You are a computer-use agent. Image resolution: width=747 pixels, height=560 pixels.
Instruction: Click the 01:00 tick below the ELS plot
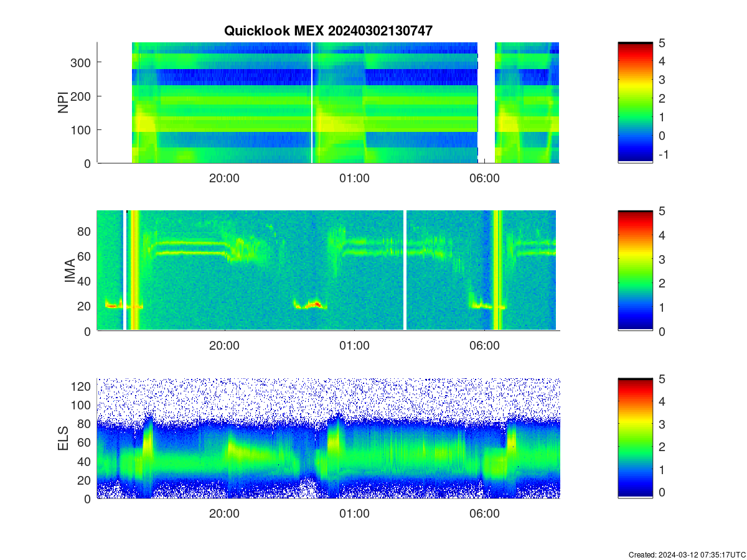354,514
